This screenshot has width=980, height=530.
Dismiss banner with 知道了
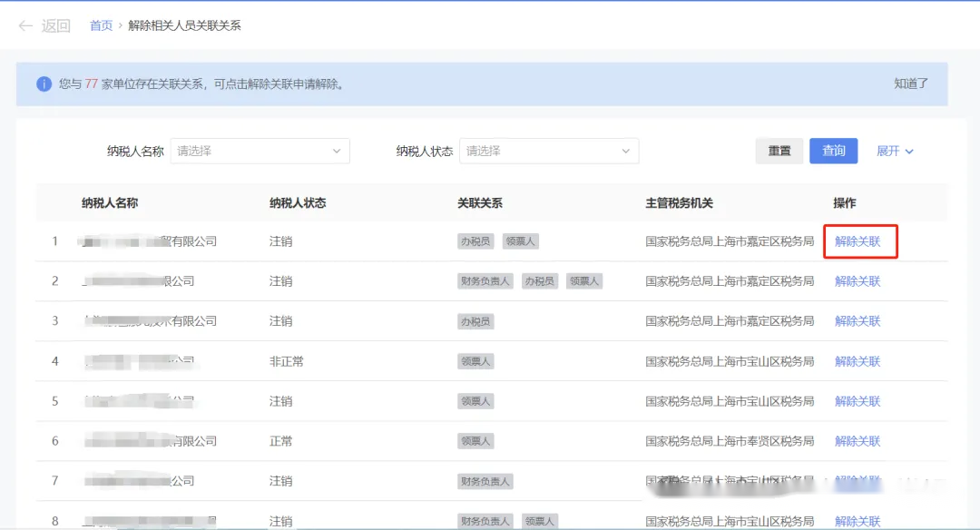click(x=910, y=83)
